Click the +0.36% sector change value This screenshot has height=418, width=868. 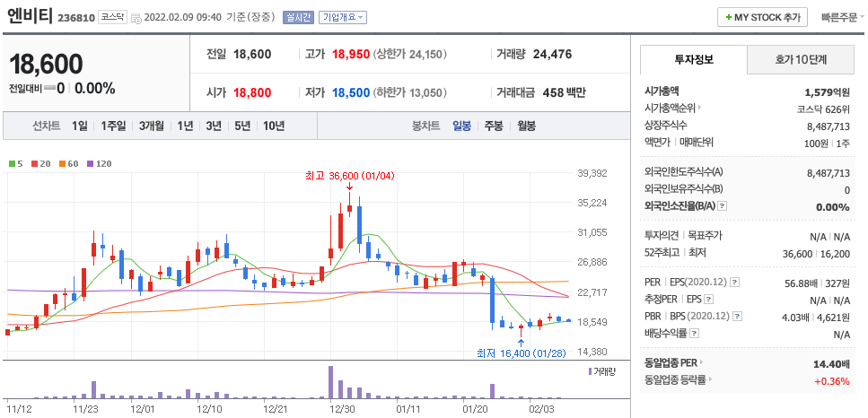point(832,381)
